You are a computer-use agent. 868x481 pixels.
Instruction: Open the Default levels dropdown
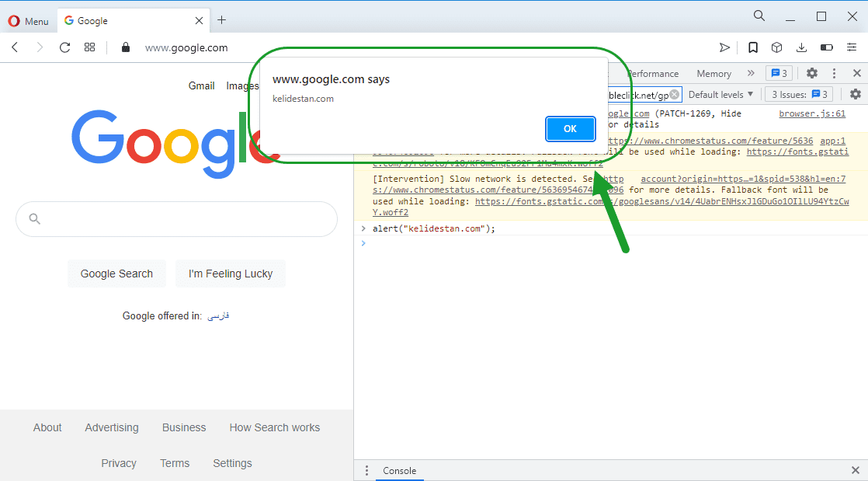coord(720,95)
